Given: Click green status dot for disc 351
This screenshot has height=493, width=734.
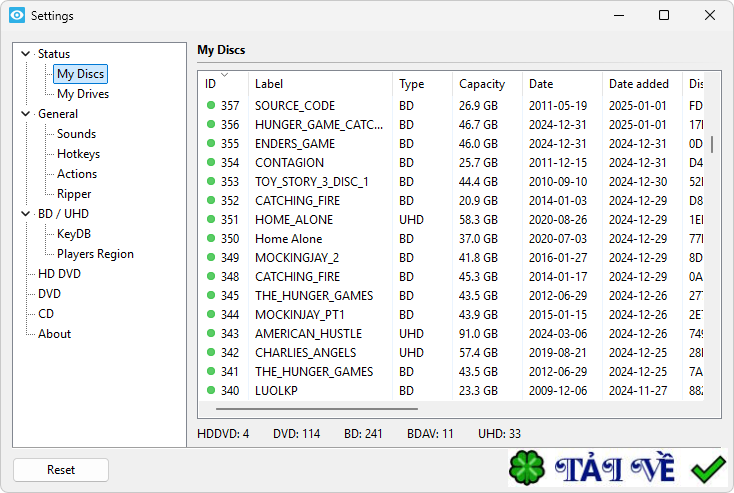Looking at the screenshot, I should point(211,219).
